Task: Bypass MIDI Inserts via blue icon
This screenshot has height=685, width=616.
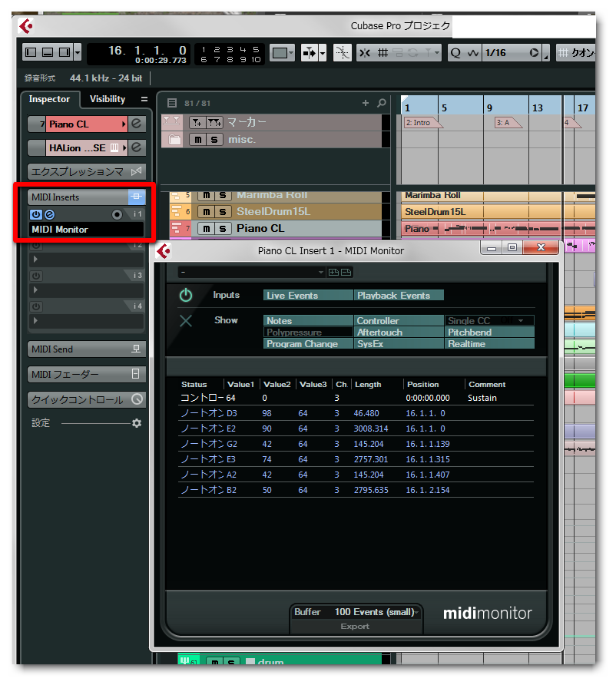Action: 136,197
